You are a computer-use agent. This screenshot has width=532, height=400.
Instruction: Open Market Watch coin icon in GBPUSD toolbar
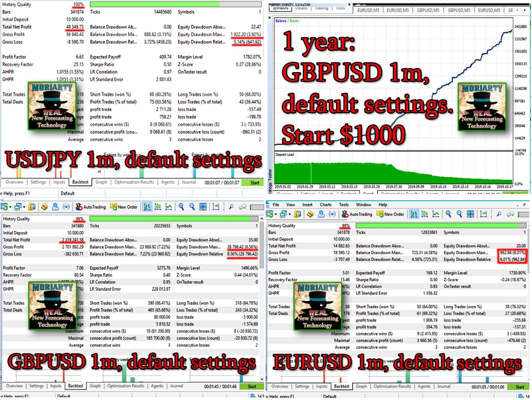(x=32, y=207)
